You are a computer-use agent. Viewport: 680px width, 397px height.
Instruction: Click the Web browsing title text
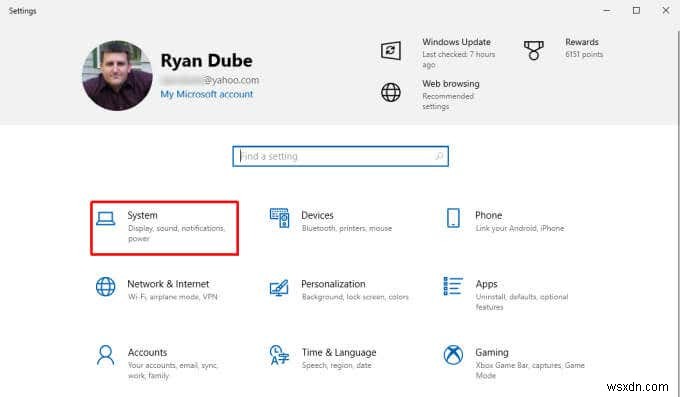451,84
